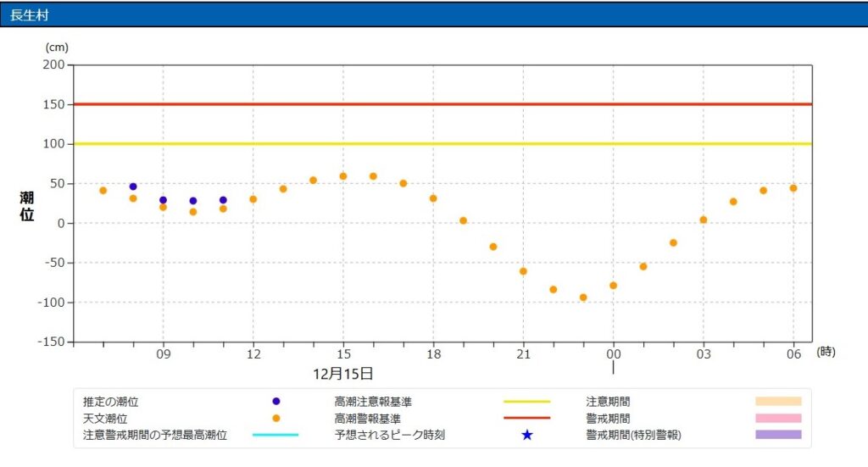Click the 警戒期間 legend label without 特別警報

click(609, 419)
